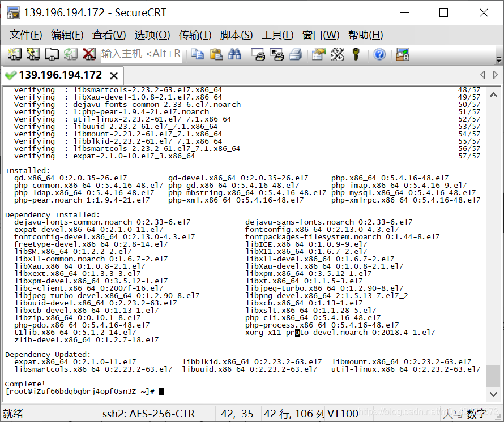The image size is (504, 422).
Task: Click the Reconnect toolbar icon
Action: [x=70, y=54]
